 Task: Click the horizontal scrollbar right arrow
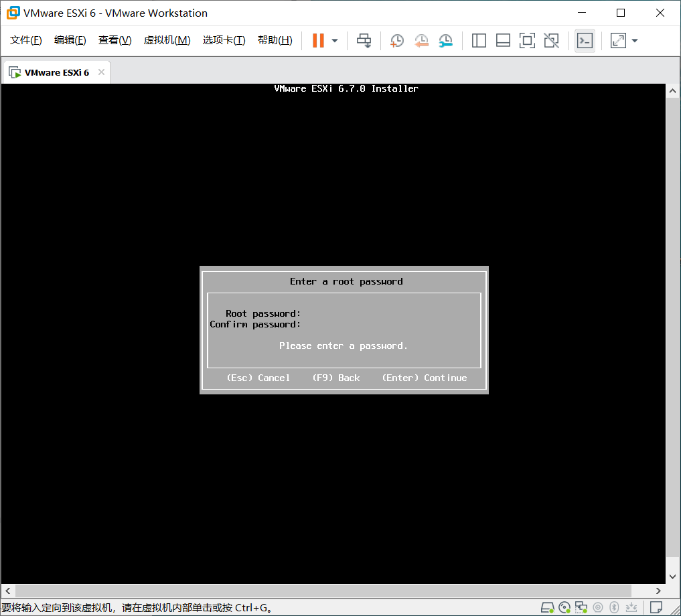tap(658, 591)
